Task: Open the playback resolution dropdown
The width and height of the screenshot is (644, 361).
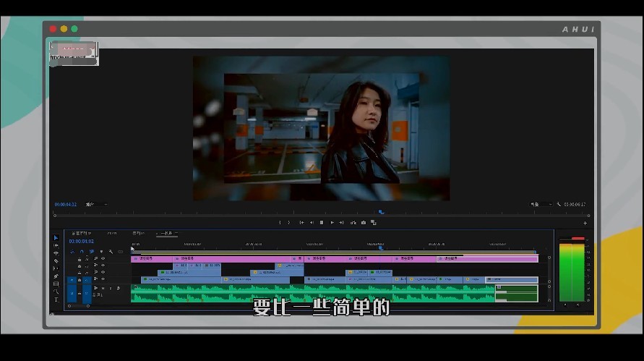Action: pyautogui.click(x=541, y=204)
